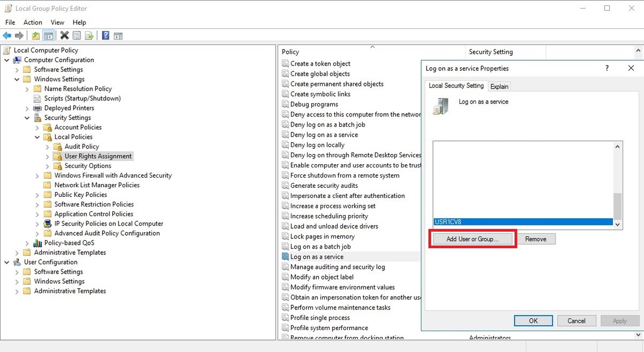Expand the User Rights Assignment node arrow
The width and height of the screenshot is (644, 352).
click(48, 157)
